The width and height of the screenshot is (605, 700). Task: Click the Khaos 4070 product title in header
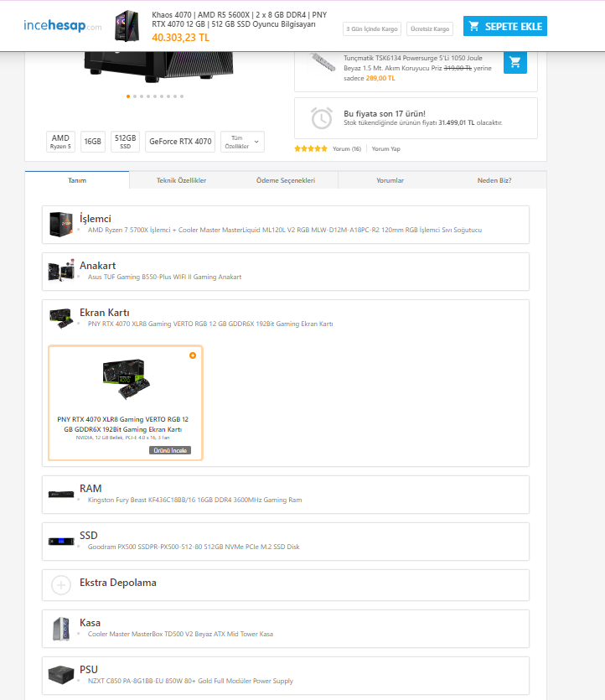pyautogui.click(x=239, y=19)
